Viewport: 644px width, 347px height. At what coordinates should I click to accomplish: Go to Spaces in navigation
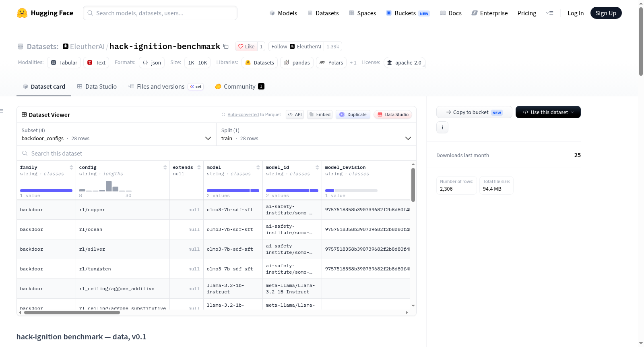[362, 13]
